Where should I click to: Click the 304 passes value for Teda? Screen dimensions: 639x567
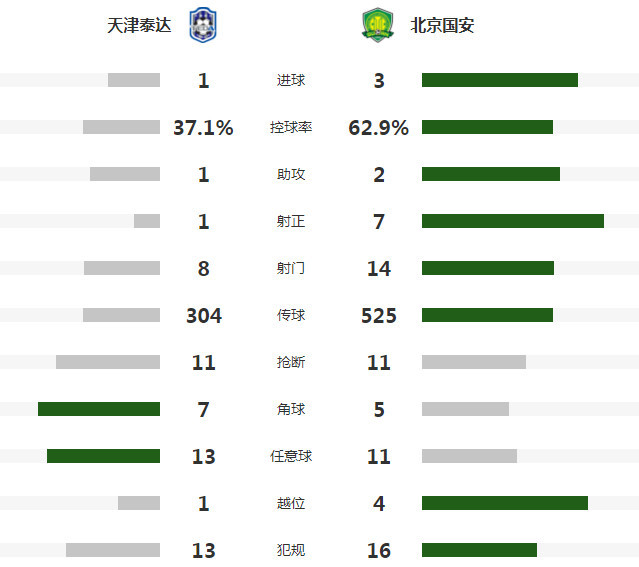(204, 315)
